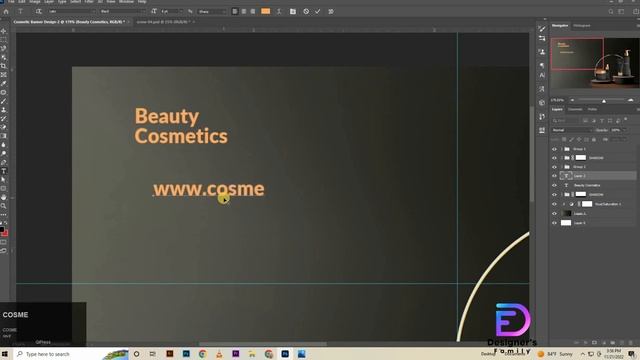Open the Create Warped Text dialog
The height and width of the screenshot is (360, 640).
coord(279,11)
